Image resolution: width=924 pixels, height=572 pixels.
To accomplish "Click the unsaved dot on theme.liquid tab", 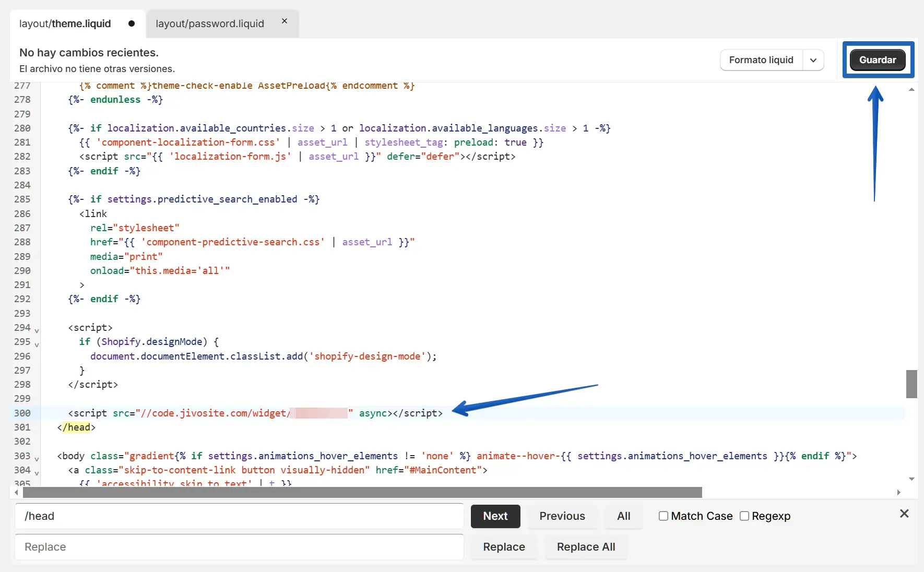I will point(132,23).
